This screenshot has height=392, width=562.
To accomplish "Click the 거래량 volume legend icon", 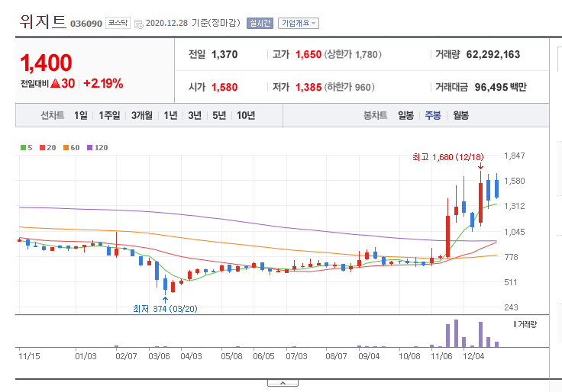I will tap(515, 324).
